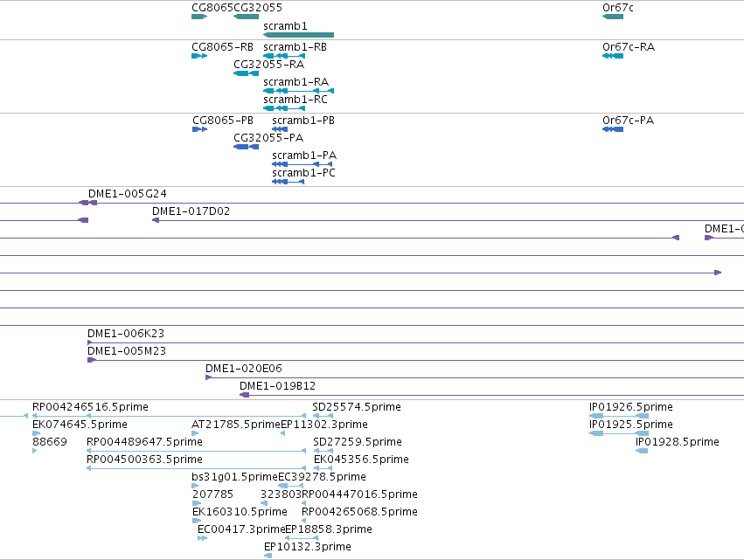Click RP004246516.5prime EST label
Viewport: 744px width, 560px height.
pos(90,407)
